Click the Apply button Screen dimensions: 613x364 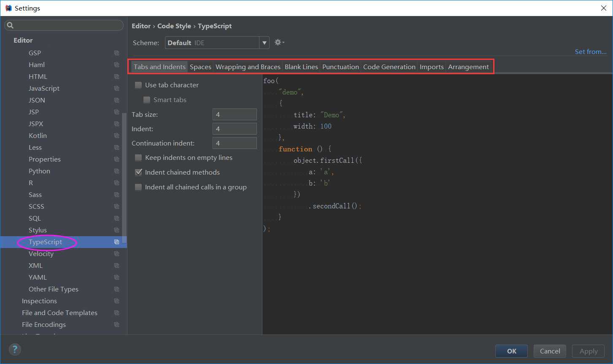(x=589, y=351)
